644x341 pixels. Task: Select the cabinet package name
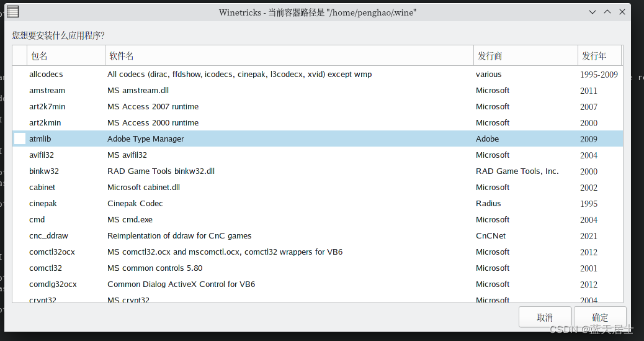42,187
